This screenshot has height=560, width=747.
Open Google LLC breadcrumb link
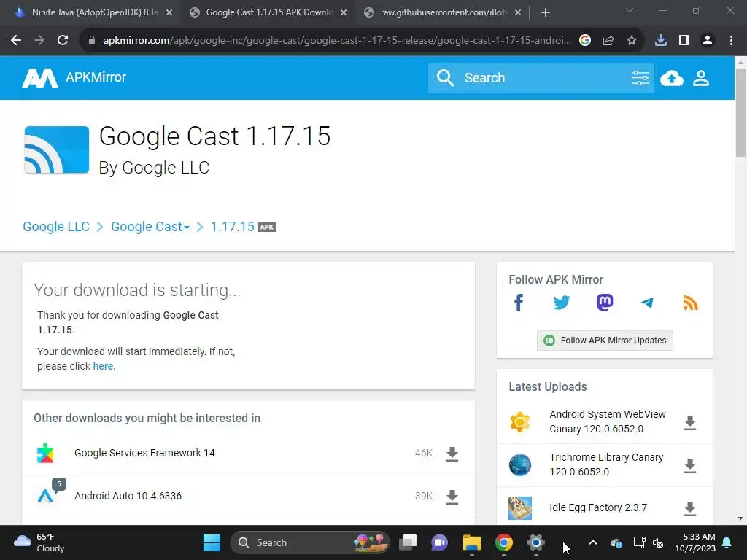pyautogui.click(x=56, y=227)
